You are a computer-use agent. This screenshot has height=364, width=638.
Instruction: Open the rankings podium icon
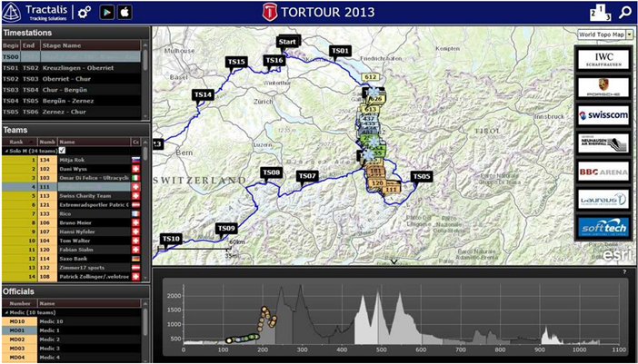coord(601,13)
